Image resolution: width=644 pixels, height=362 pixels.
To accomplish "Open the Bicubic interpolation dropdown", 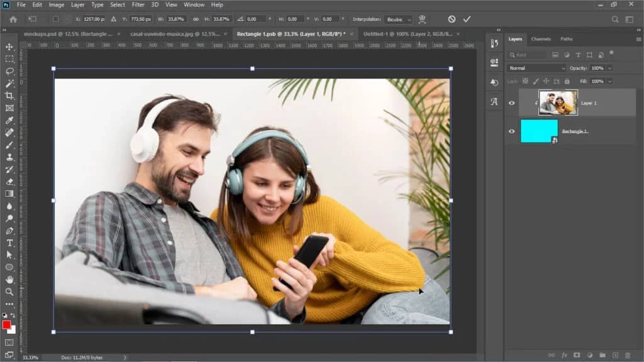I will [398, 19].
